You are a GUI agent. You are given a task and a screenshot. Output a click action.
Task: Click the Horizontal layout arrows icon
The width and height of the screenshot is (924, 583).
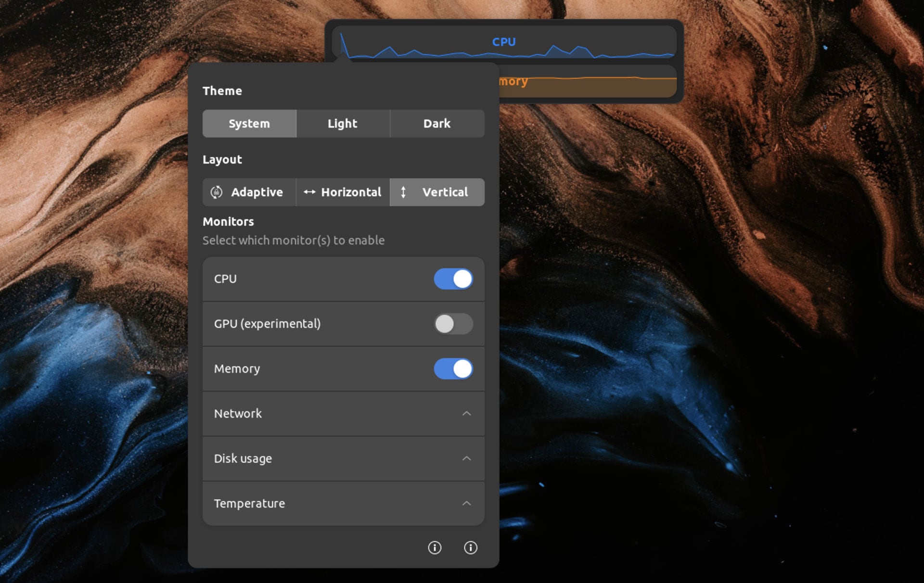[x=308, y=192]
